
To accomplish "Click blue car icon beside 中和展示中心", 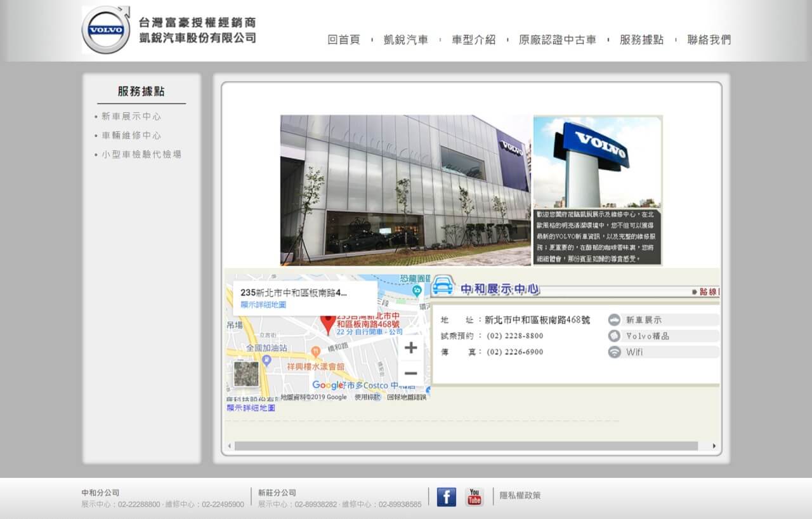I will 443,286.
